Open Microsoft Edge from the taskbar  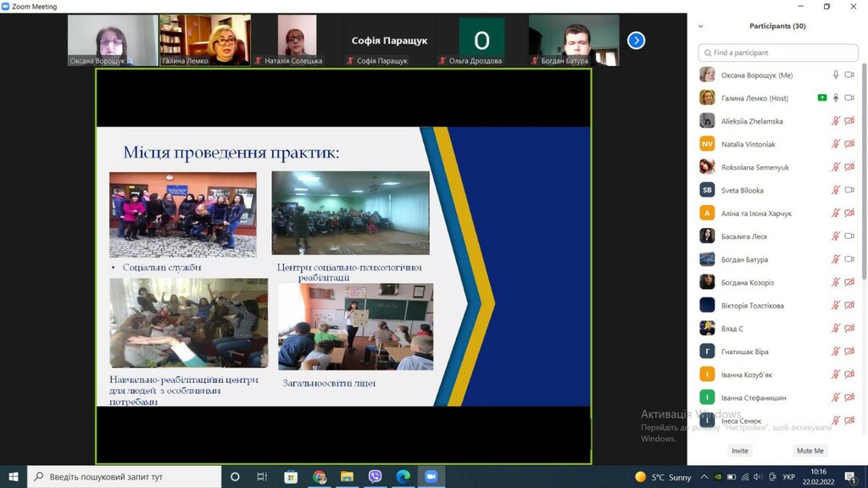[x=403, y=476]
